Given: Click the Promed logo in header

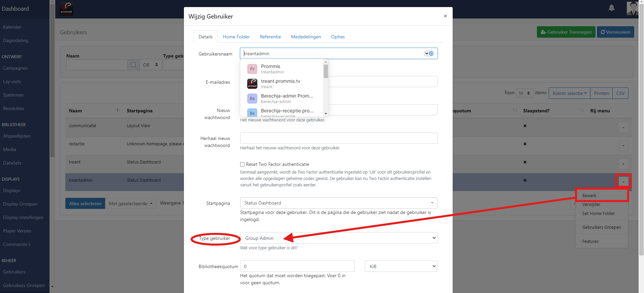Looking at the screenshot, I should pyautogui.click(x=66, y=8).
